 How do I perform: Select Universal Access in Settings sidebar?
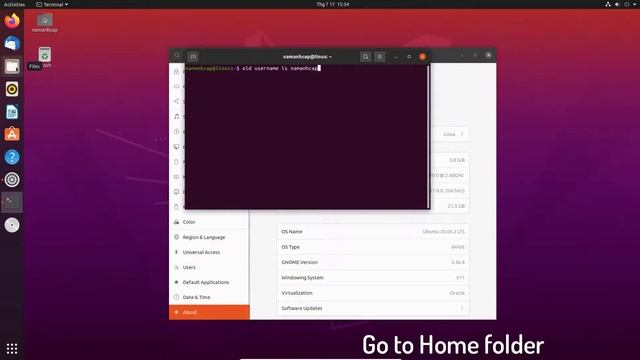[x=209, y=252]
